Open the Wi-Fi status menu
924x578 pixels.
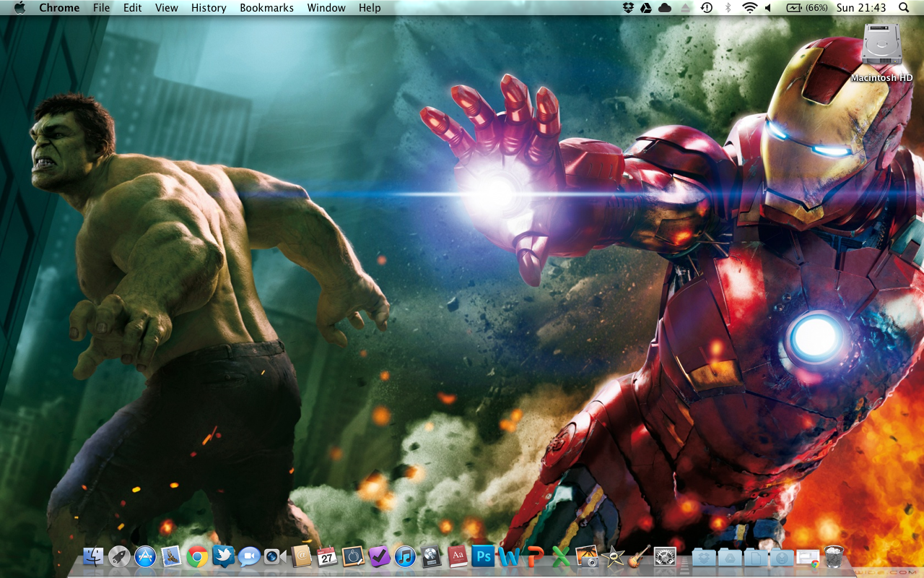click(749, 8)
